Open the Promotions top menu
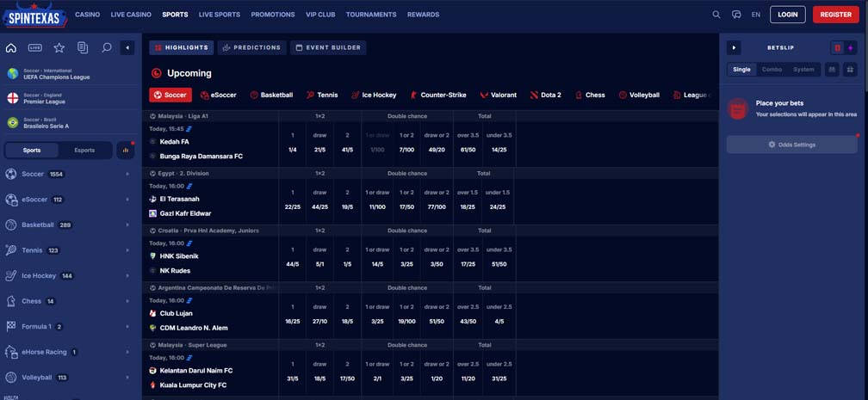The image size is (868, 400). [x=273, y=15]
